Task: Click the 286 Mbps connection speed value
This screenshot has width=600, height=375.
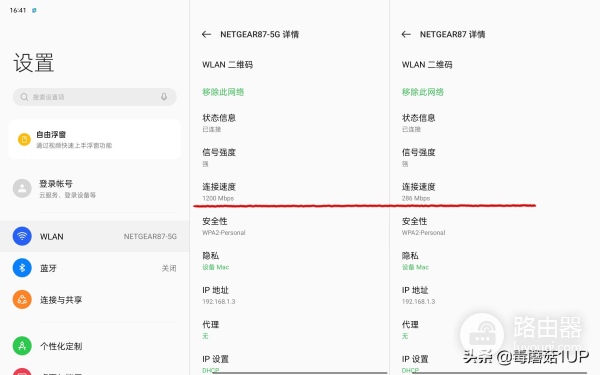Action: point(416,198)
